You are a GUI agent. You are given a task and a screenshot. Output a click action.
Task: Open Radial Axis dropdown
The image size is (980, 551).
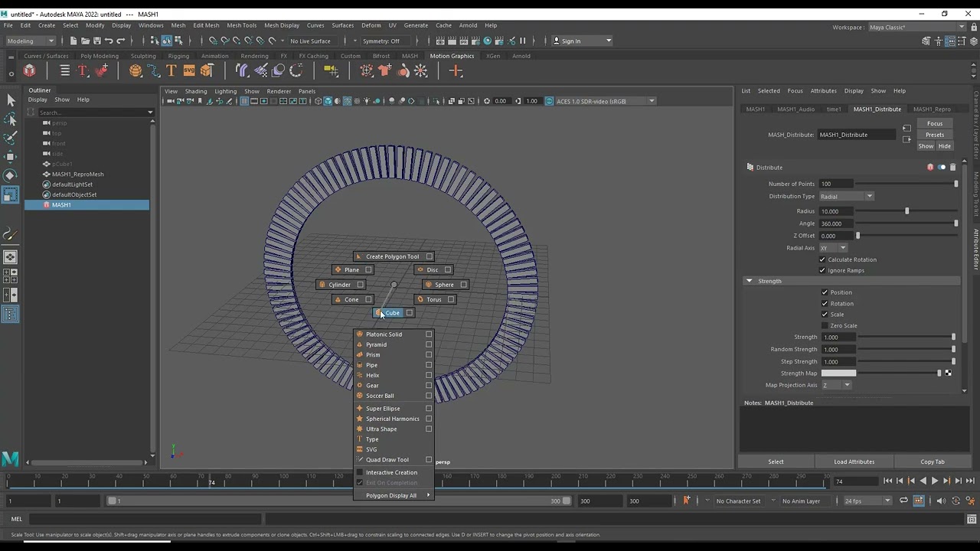tap(833, 248)
